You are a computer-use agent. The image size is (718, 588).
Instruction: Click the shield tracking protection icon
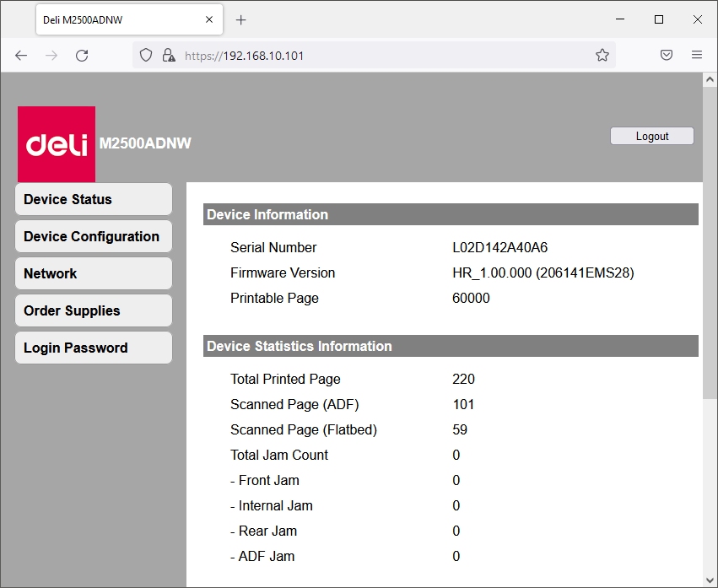[146, 56]
